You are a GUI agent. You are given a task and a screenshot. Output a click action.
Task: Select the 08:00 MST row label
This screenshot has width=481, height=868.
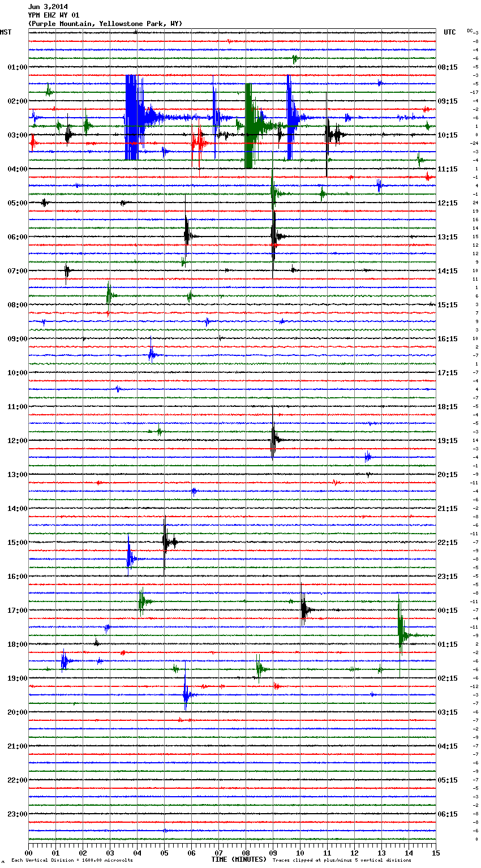pyautogui.click(x=18, y=305)
